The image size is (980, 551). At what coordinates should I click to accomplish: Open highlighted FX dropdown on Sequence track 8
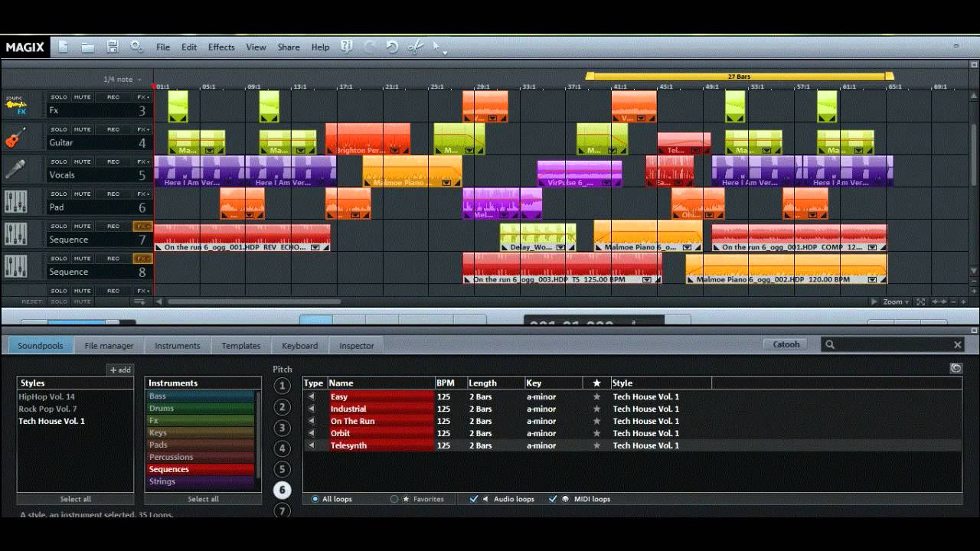click(x=143, y=259)
